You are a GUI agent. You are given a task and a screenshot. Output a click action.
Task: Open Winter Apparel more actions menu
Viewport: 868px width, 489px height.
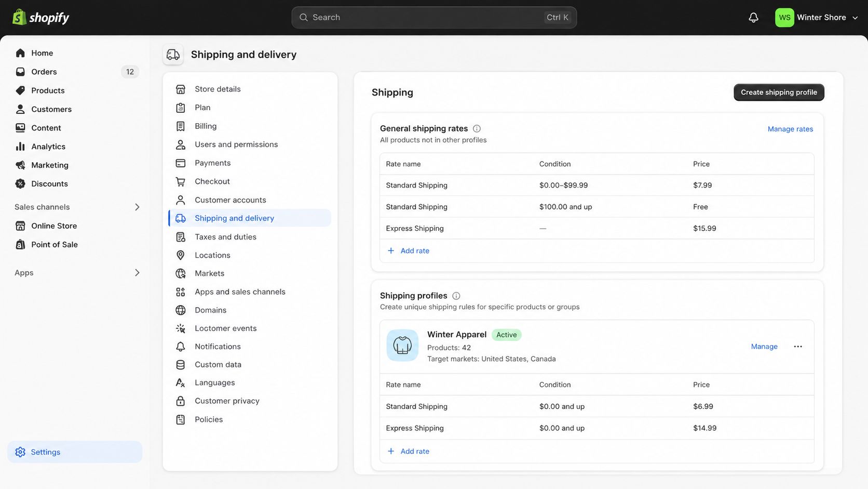(798, 347)
